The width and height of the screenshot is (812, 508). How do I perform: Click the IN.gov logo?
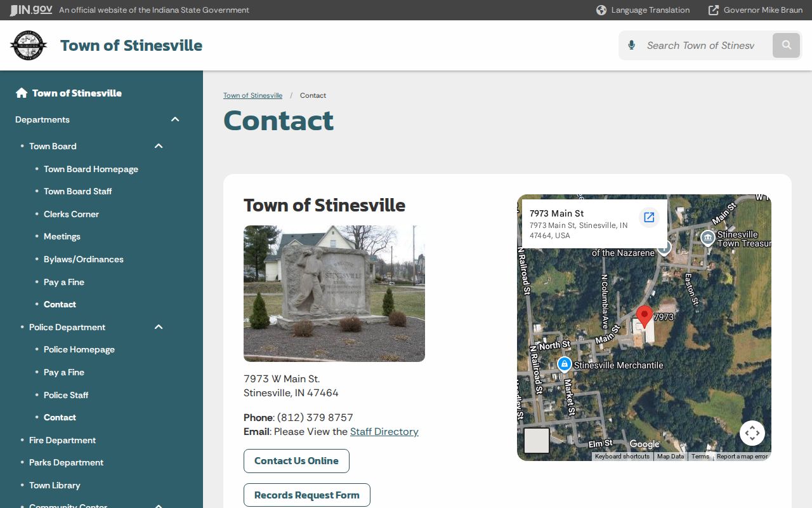pos(31,10)
